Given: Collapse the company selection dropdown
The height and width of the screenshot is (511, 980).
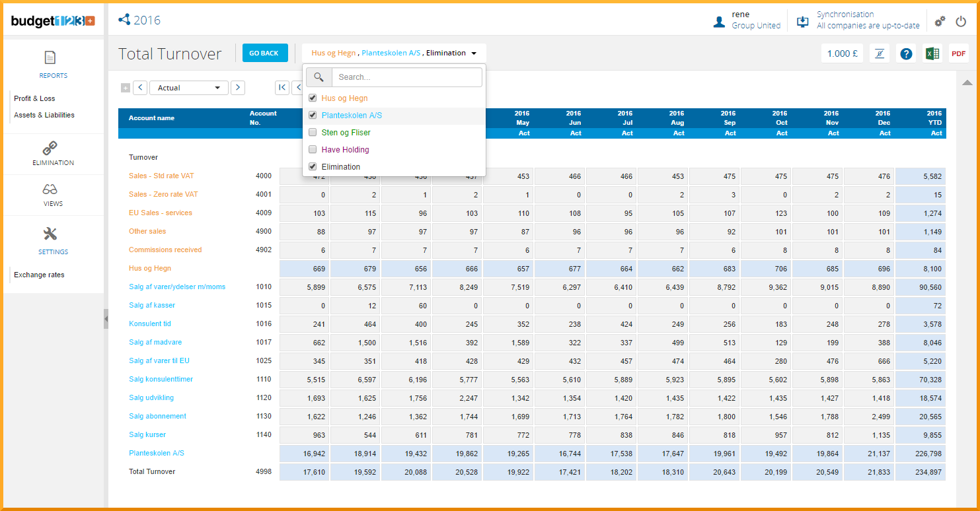Looking at the screenshot, I should point(474,53).
